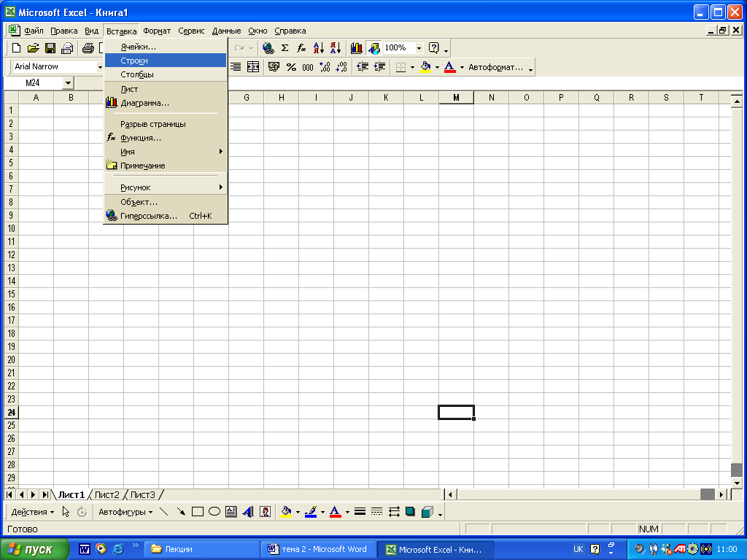Open the borders style dropdown arrow
Image resolution: width=747 pixels, height=560 pixels.
412,68
